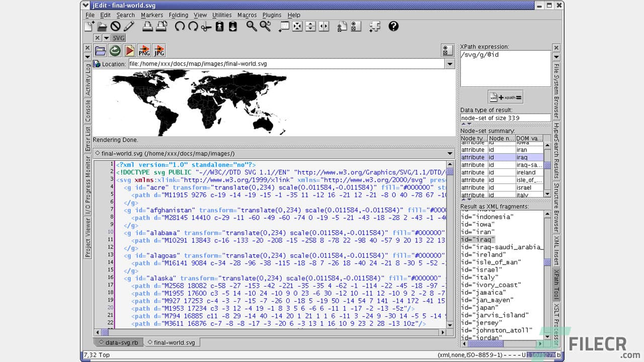Render the SVG with the red play icon

click(129, 50)
